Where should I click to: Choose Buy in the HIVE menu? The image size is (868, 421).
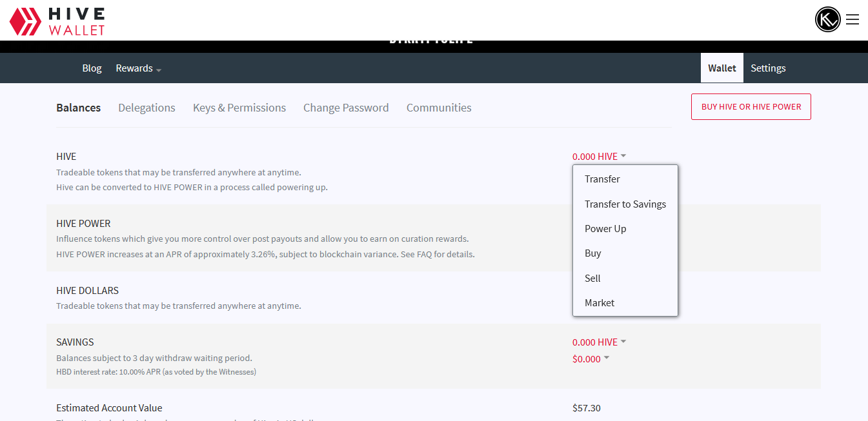tap(592, 253)
